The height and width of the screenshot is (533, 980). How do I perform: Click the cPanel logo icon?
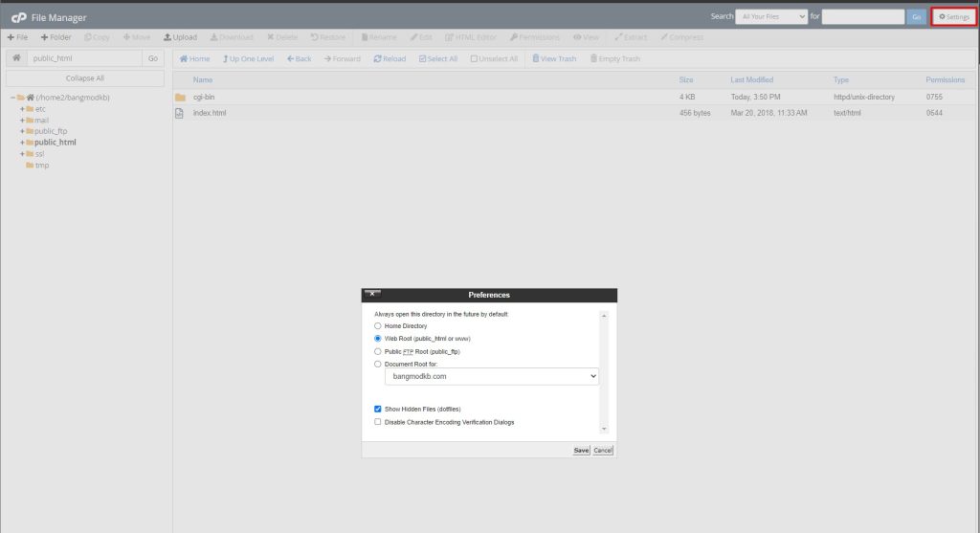tap(19, 17)
